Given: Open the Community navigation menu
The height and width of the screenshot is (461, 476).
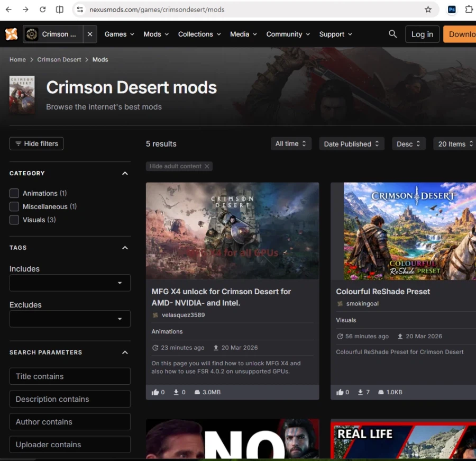Looking at the screenshot, I should pos(288,34).
